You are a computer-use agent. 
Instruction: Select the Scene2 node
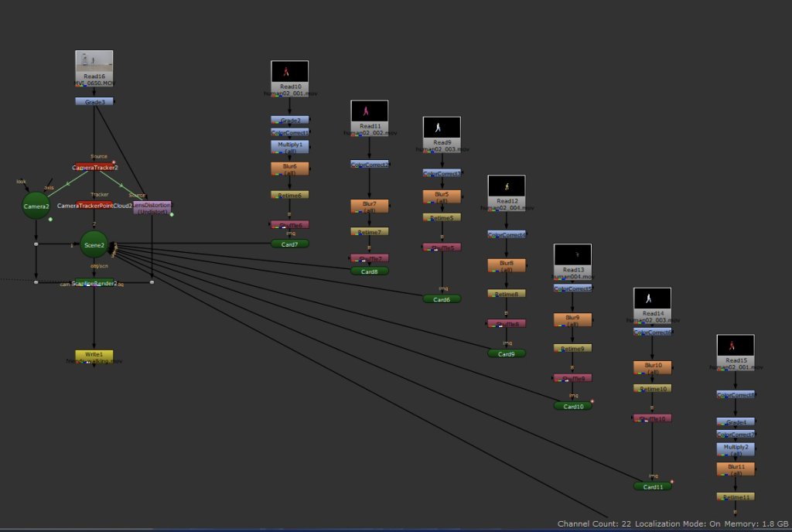pyautogui.click(x=94, y=245)
